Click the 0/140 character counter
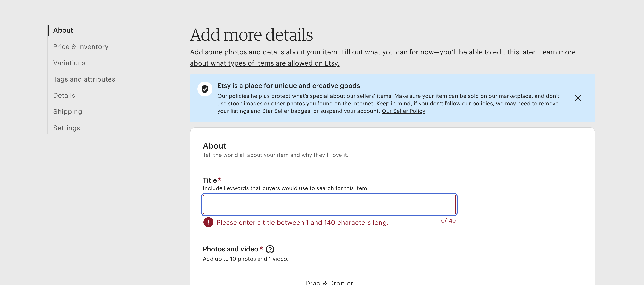Viewport: 644px width, 285px height. [448, 221]
